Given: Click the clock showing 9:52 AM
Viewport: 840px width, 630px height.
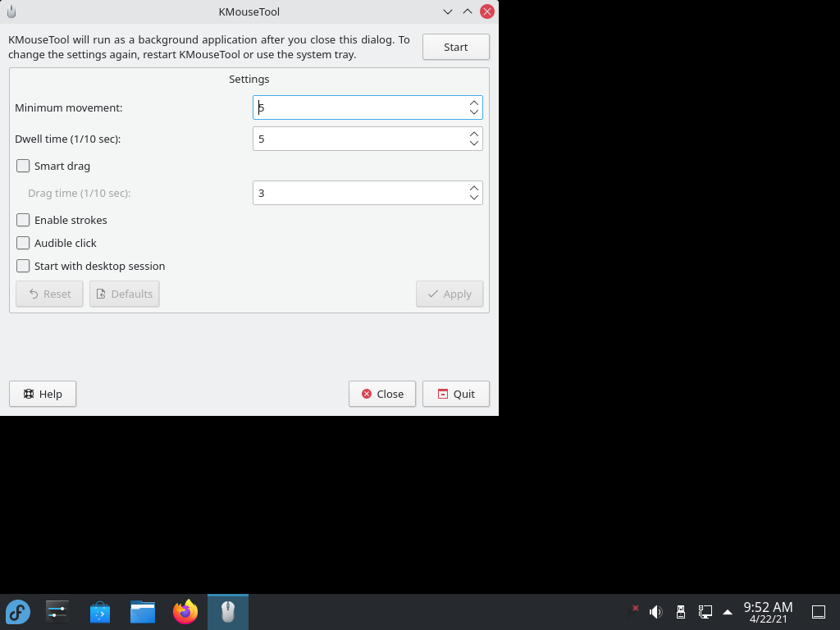Looking at the screenshot, I should 768,612.
